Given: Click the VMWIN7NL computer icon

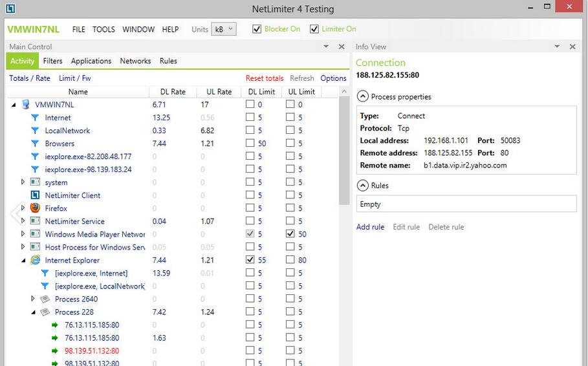Looking at the screenshot, I should click(25, 104).
